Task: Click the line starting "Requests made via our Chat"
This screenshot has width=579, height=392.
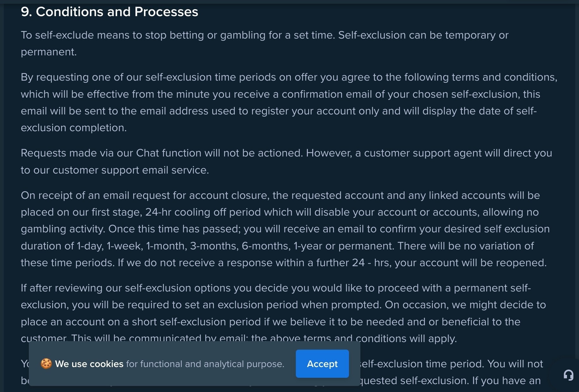Action: coord(286,153)
